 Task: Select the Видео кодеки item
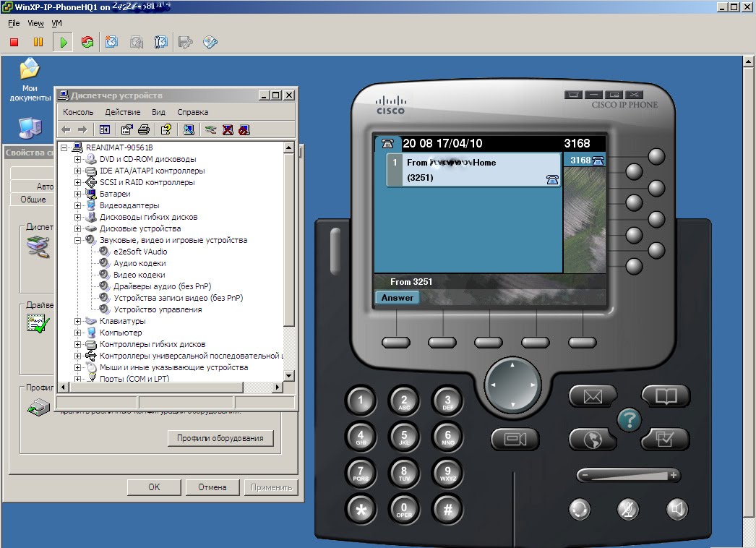pos(139,275)
